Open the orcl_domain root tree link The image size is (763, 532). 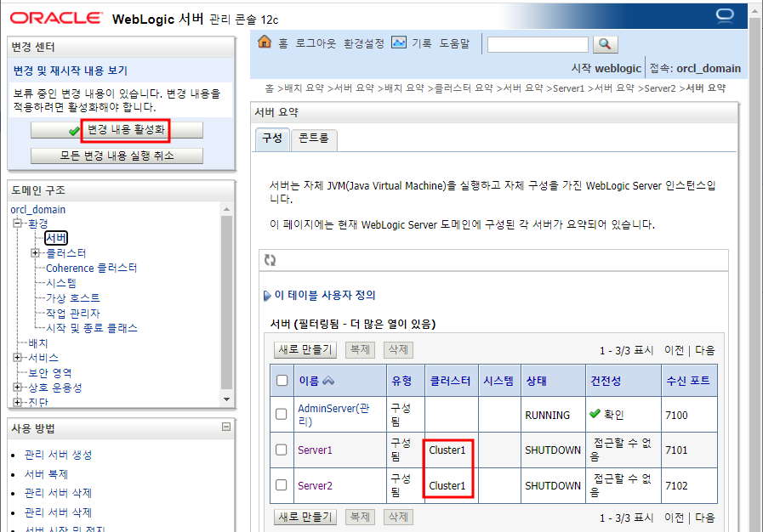38,210
